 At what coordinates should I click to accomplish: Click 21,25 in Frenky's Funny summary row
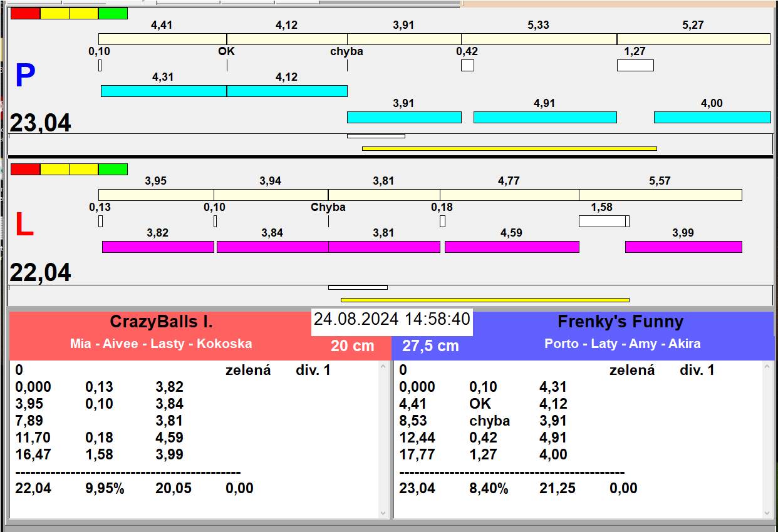pos(558,488)
